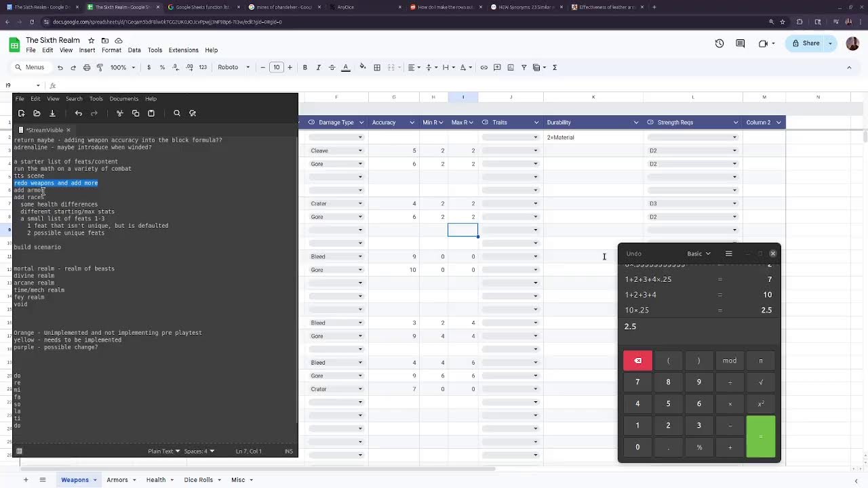Image resolution: width=868 pixels, height=488 pixels.
Task: Apply strikethrough formatting in Sheets
Action: click(332, 67)
